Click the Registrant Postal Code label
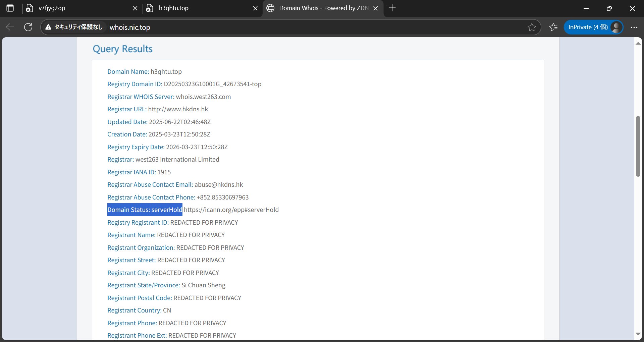 (140, 298)
